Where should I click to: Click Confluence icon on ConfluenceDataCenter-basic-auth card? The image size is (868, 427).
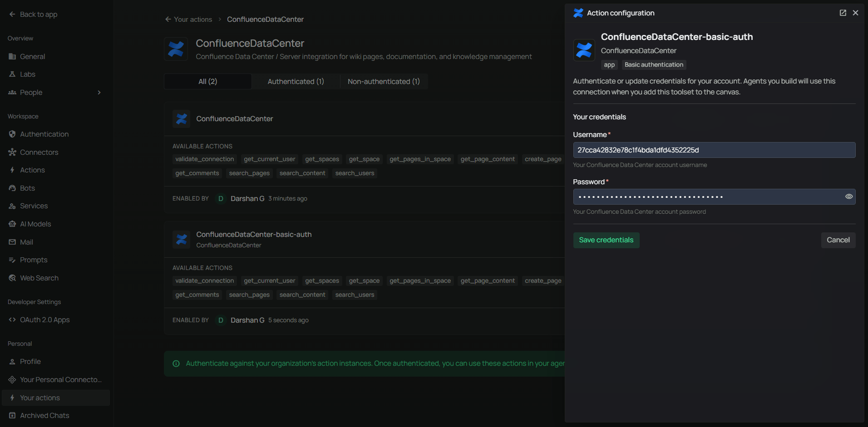pos(182,239)
